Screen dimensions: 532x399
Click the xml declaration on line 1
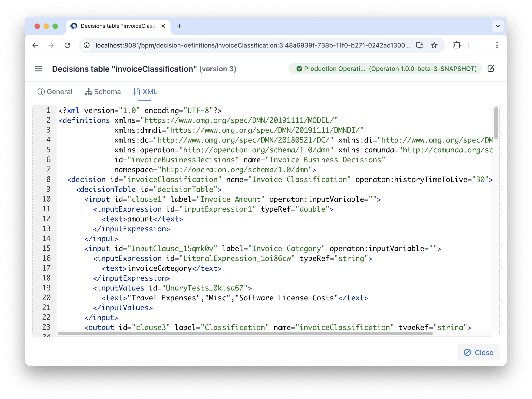(140, 110)
